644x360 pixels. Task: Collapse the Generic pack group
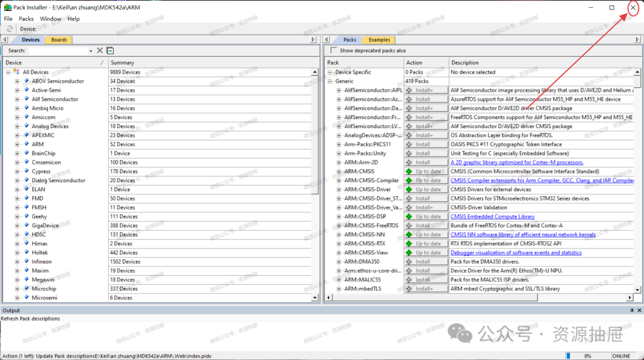tap(330, 81)
